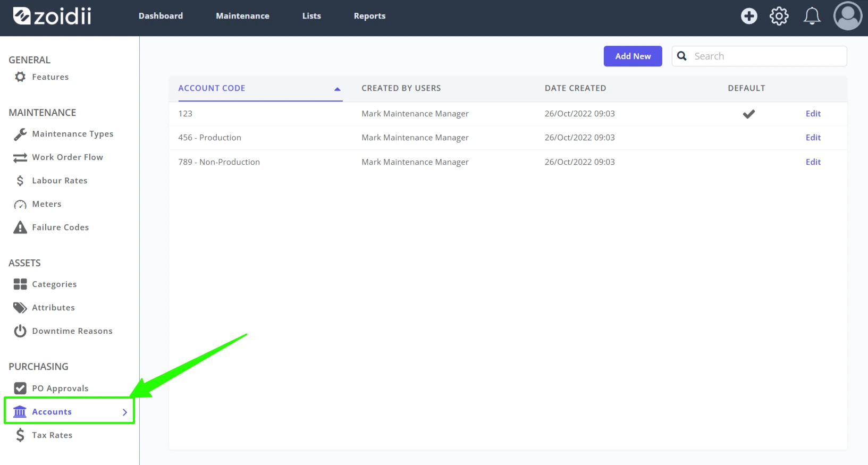Sort by Date Created column header

575,88
